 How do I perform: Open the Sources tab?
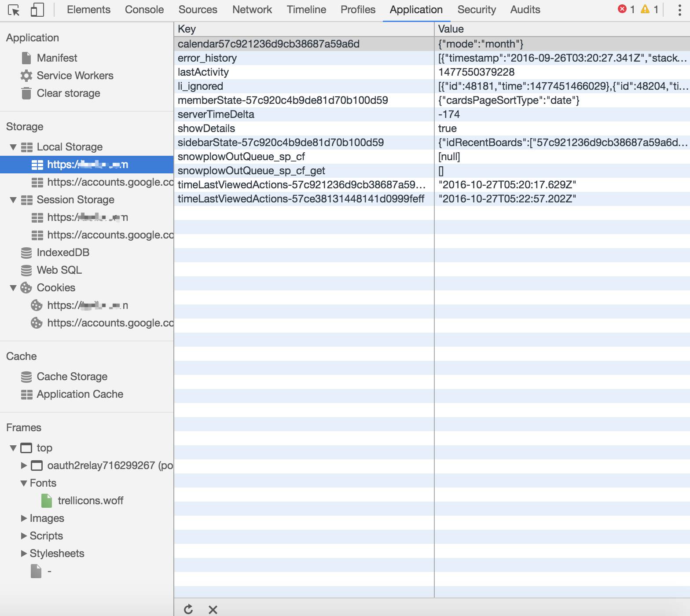point(198,10)
